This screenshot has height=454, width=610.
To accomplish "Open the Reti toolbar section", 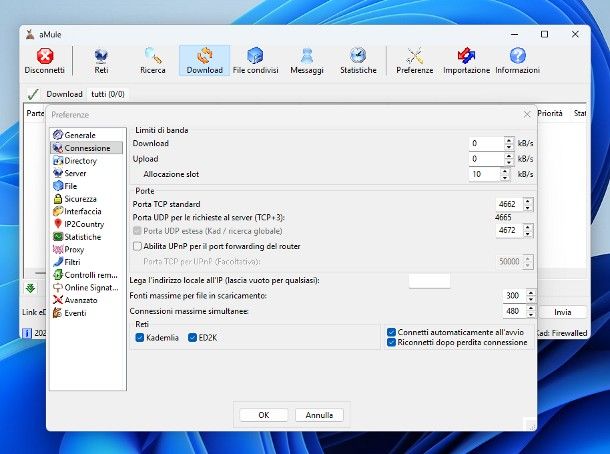I will (101, 61).
